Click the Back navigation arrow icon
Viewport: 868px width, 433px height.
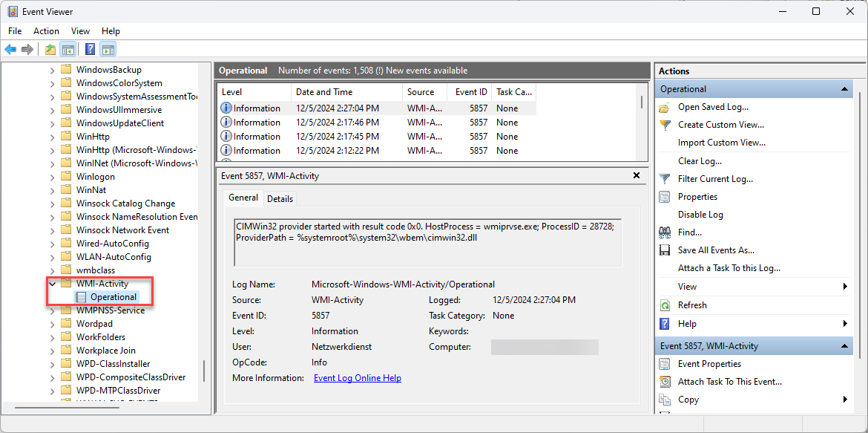point(10,49)
